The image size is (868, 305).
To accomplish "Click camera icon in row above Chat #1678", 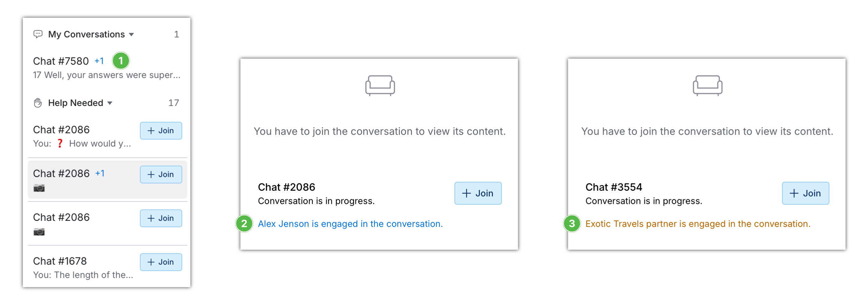I will coord(39,232).
